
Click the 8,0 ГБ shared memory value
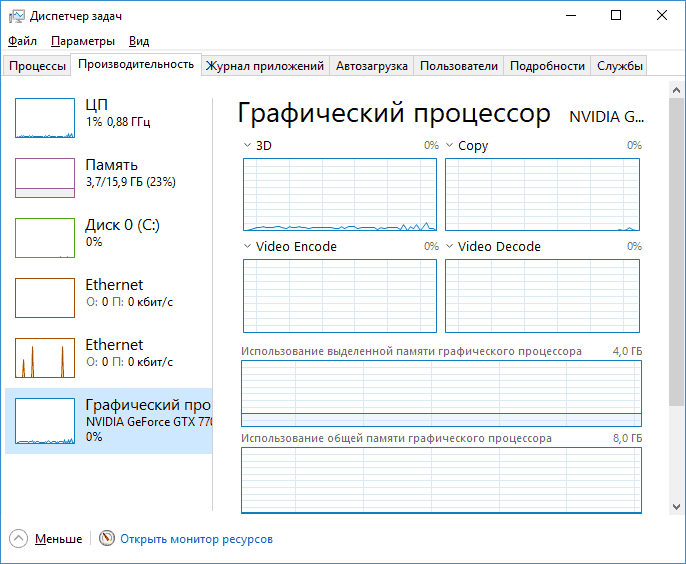[x=627, y=438]
